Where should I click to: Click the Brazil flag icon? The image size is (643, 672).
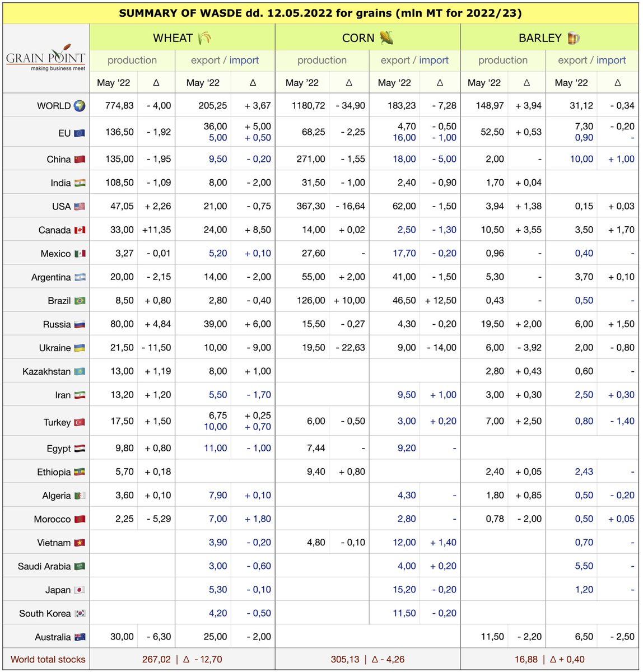point(80,300)
